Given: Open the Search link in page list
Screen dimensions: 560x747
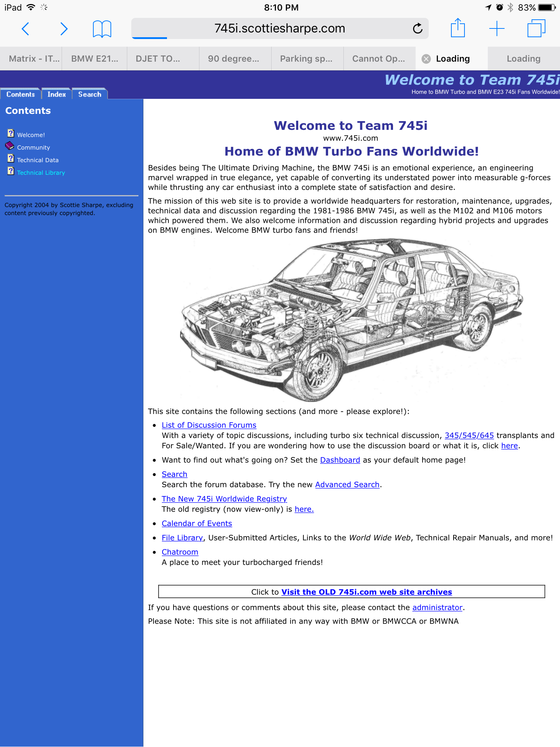Looking at the screenshot, I should (x=174, y=474).
